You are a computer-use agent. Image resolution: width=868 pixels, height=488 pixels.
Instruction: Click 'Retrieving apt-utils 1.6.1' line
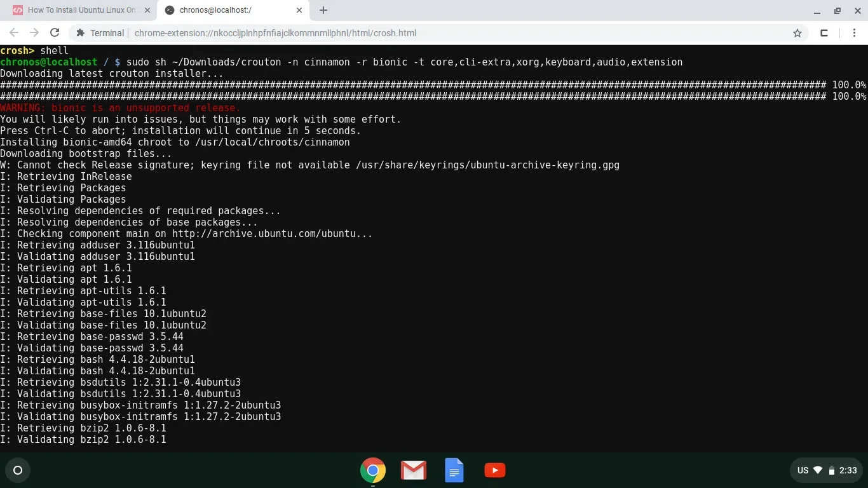pos(83,291)
